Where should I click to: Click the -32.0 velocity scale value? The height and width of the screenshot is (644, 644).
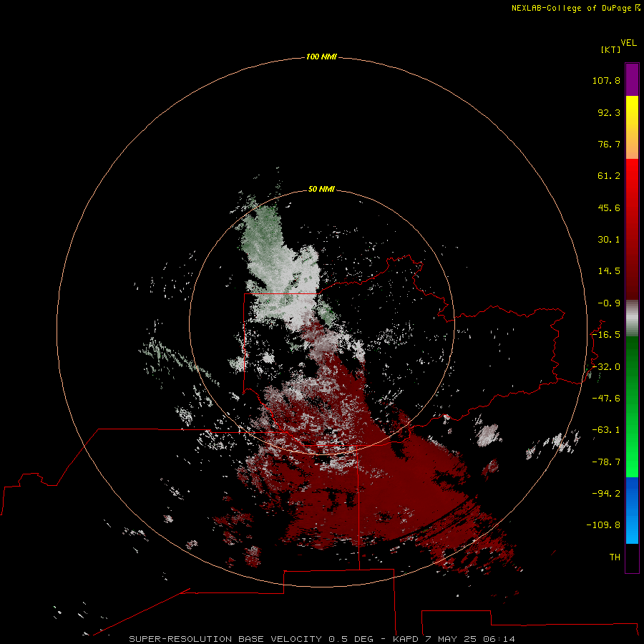[x=606, y=367]
